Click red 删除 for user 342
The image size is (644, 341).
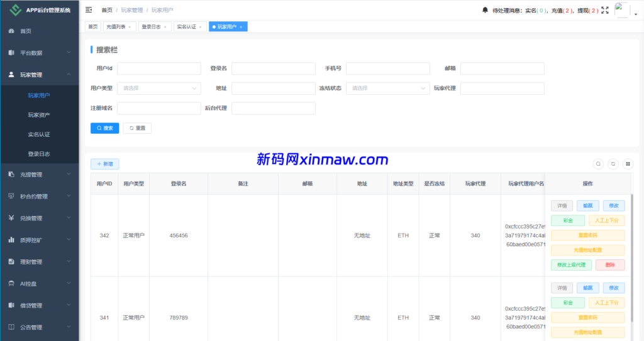[610, 264]
